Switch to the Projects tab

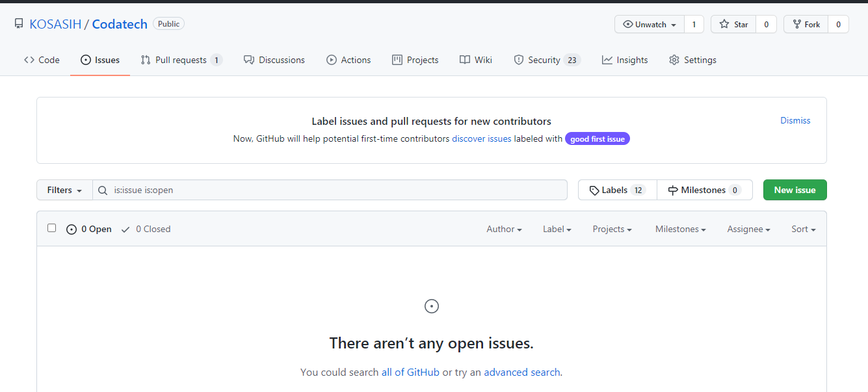coord(415,60)
